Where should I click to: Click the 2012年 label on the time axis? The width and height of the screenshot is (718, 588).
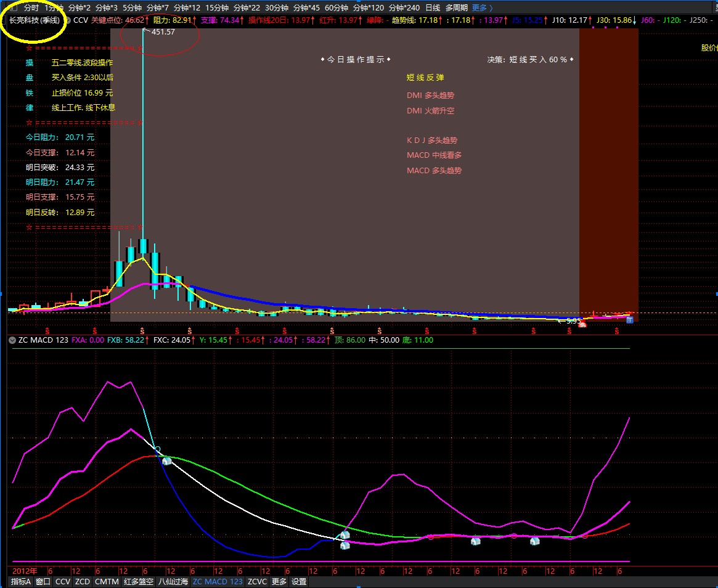pyautogui.click(x=25, y=571)
